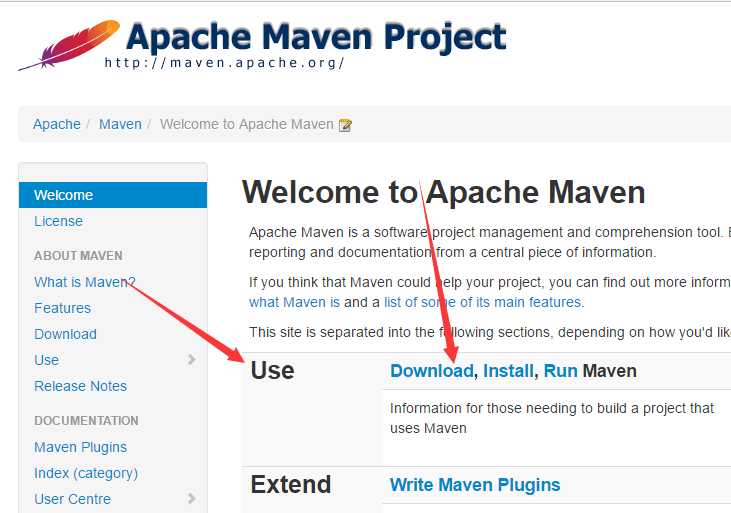Open What is Maven? sidebar link
731x513 pixels.
[x=84, y=282]
